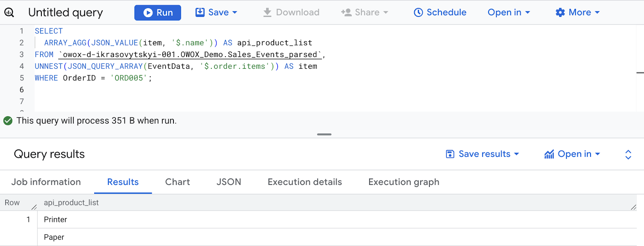
Task: Toggle results panel expand/collapse arrows
Action: click(628, 155)
